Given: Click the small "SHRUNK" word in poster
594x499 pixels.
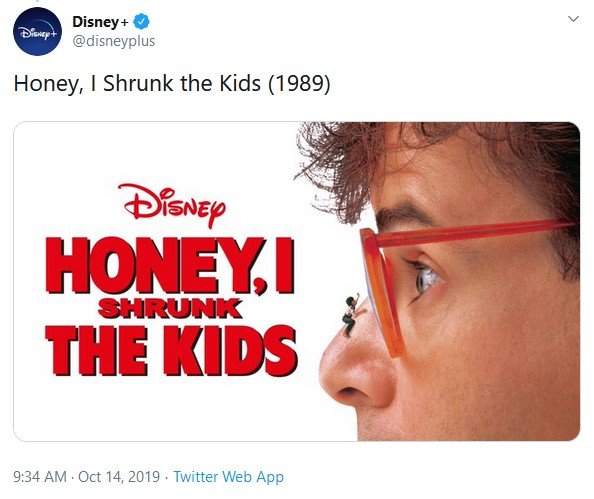Looking at the screenshot, I should point(169,308).
